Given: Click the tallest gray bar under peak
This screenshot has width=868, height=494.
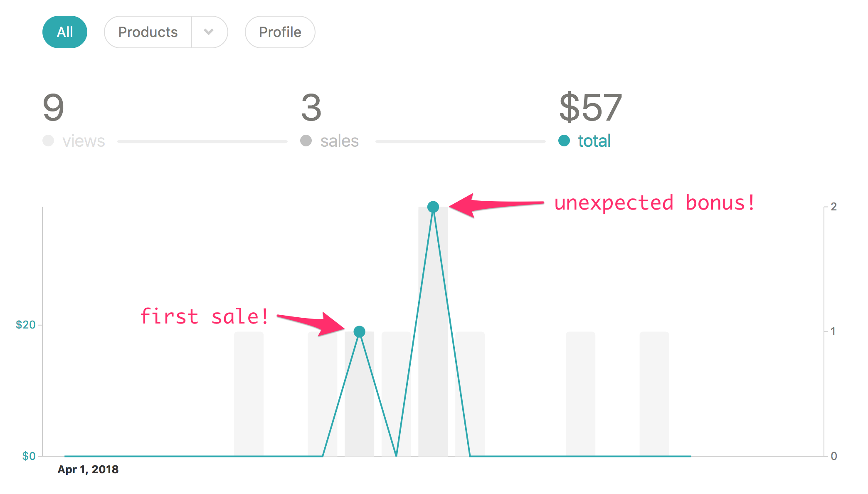Looking at the screenshot, I should click(x=433, y=331).
